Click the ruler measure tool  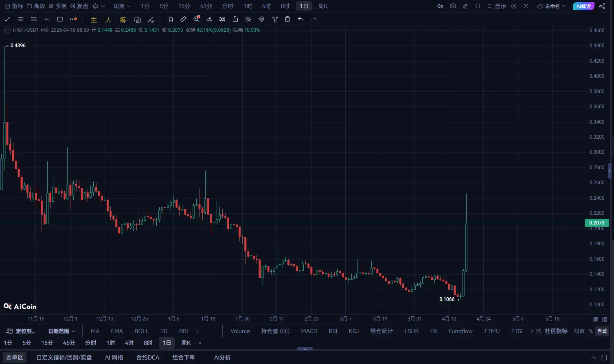[183, 19]
